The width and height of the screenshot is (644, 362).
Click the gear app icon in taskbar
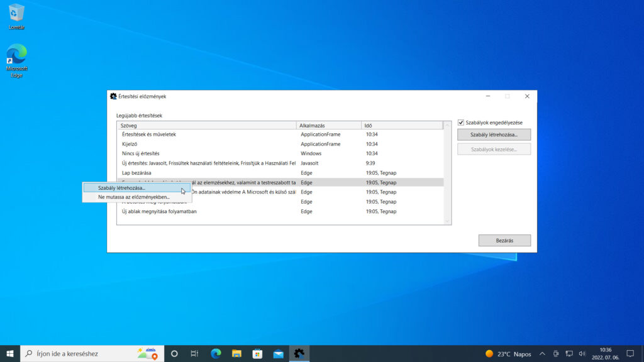point(299,353)
